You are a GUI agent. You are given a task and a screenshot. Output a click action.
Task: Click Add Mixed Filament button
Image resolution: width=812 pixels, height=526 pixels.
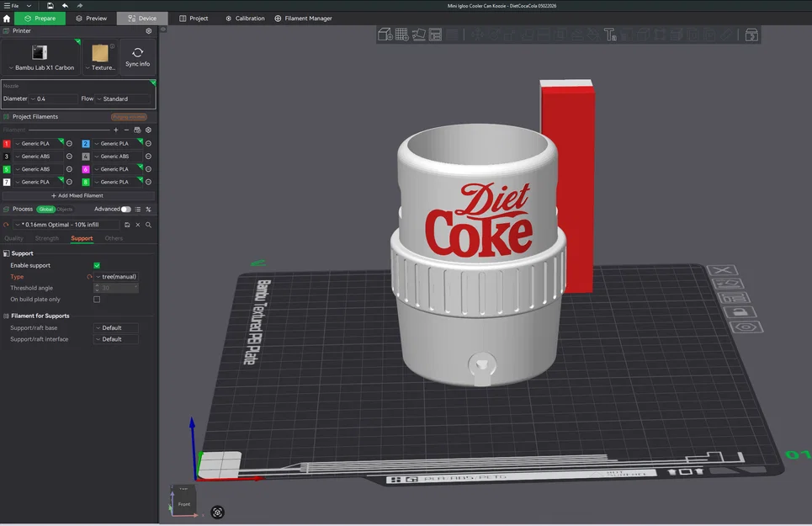click(x=77, y=196)
